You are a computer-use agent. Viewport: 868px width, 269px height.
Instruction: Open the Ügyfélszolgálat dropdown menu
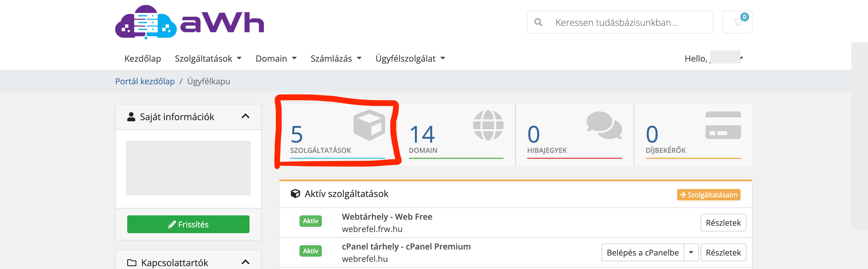[x=410, y=58]
